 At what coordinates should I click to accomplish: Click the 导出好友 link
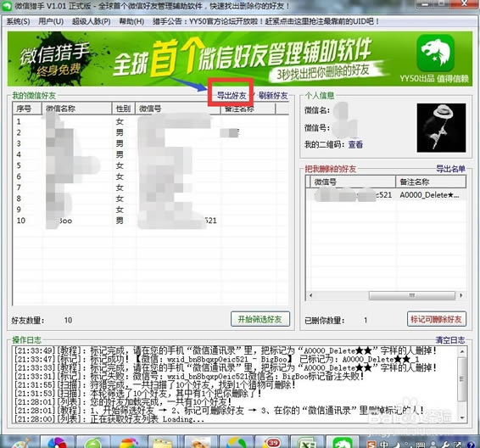232,96
